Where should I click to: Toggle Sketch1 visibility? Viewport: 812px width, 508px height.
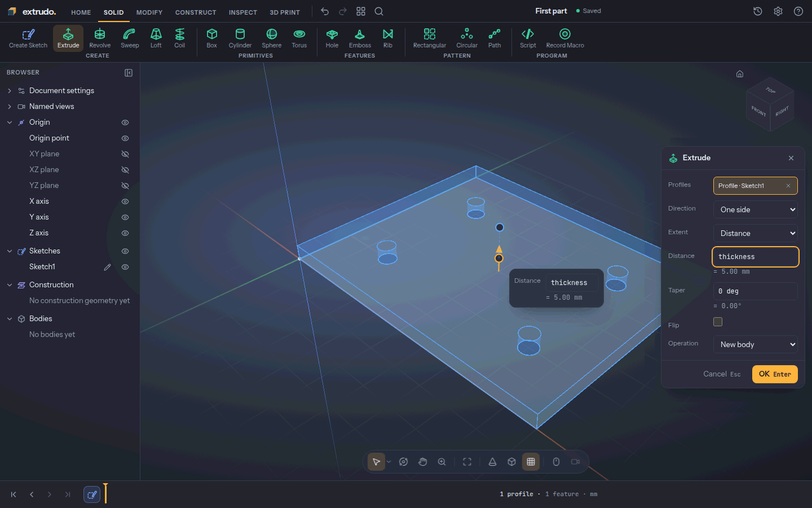[x=125, y=267]
